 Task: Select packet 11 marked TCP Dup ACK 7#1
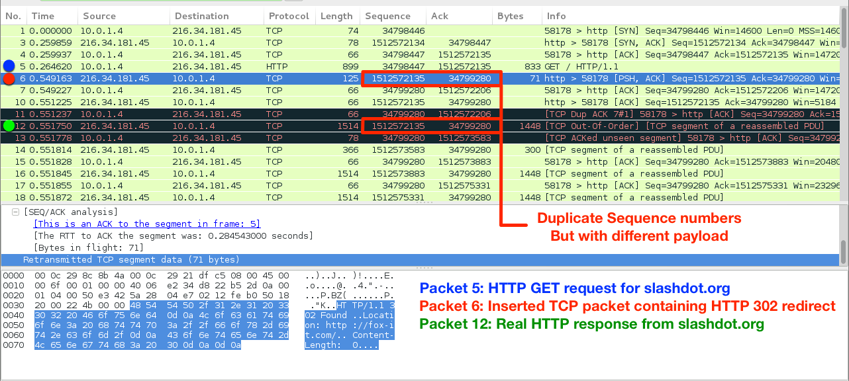coord(421,114)
